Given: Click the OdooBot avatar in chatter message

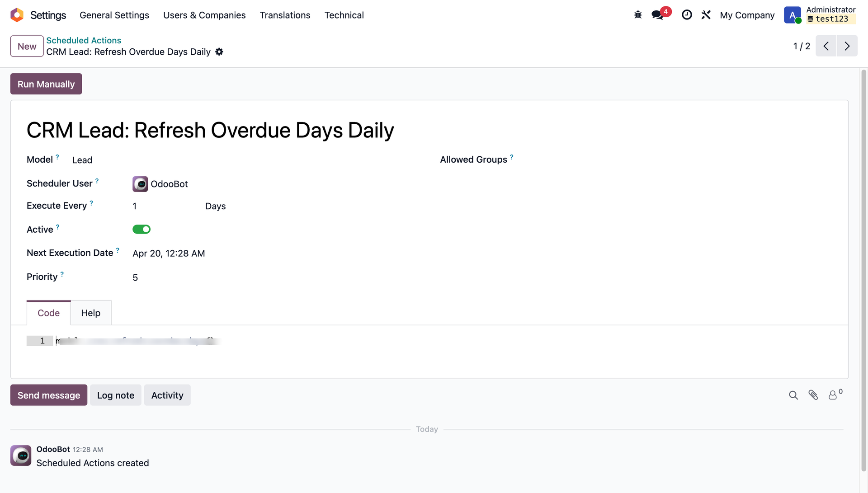Looking at the screenshot, I should click(x=21, y=455).
